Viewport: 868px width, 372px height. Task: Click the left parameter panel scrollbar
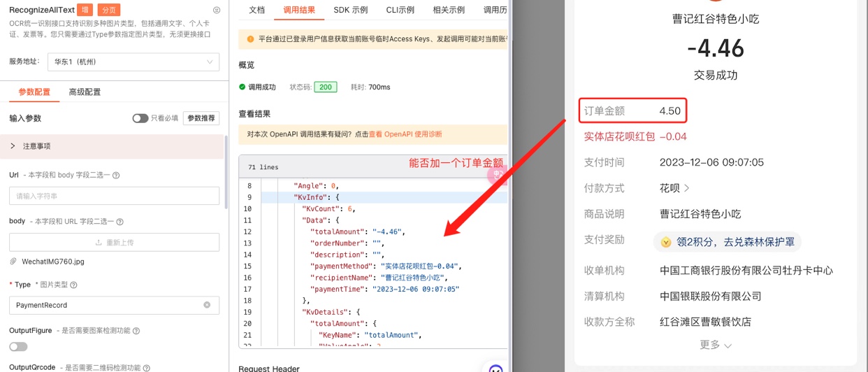click(226, 172)
